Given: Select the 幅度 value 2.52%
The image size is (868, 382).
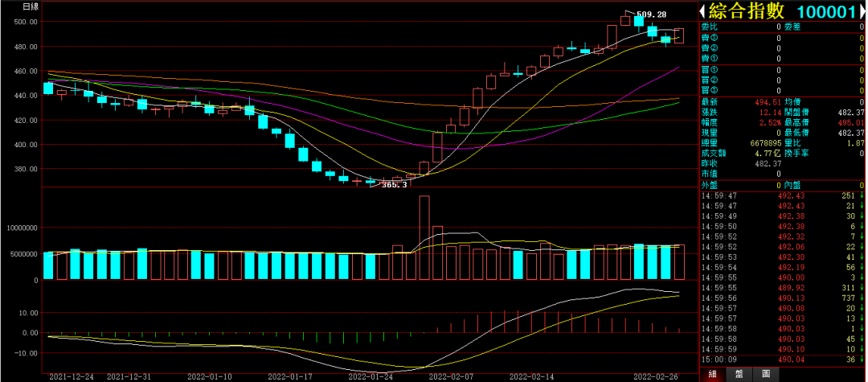Looking at the screenshot, I should click(770, 123).
